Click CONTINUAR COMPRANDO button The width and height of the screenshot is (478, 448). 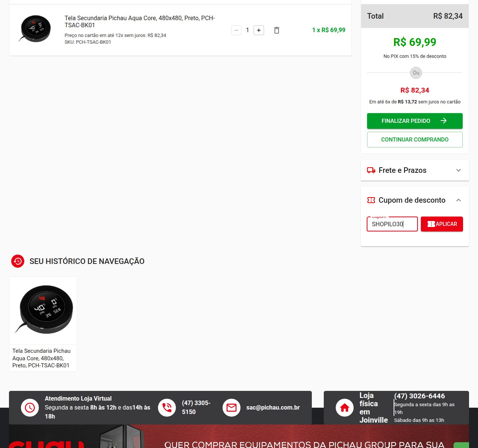pos(415,140)
